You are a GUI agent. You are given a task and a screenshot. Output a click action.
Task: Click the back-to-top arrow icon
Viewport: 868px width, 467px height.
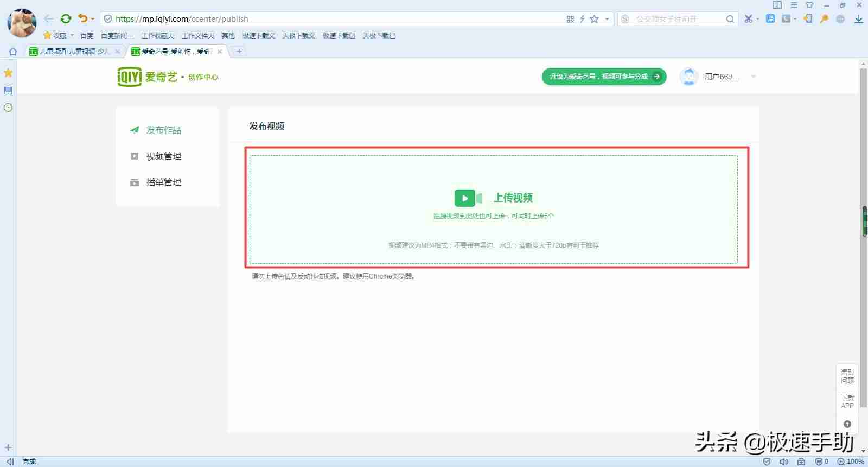847,424
